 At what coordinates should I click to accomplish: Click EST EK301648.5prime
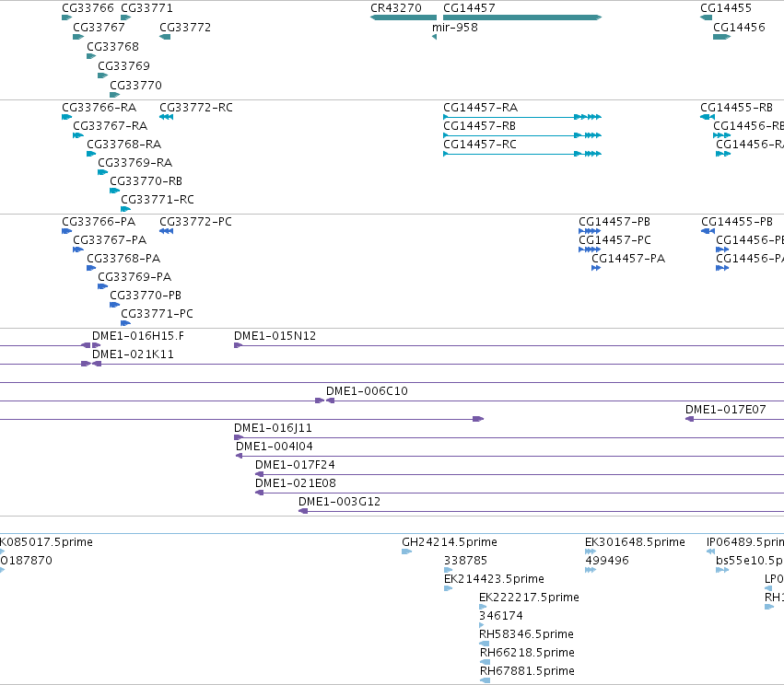tap(635, 542)
